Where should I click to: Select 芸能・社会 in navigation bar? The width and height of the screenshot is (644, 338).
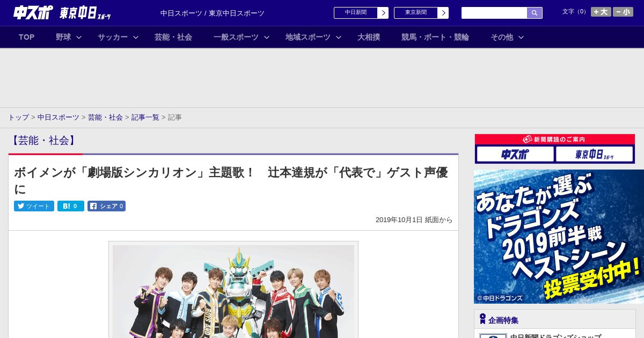pyautogui.click(x=173, y=37)
